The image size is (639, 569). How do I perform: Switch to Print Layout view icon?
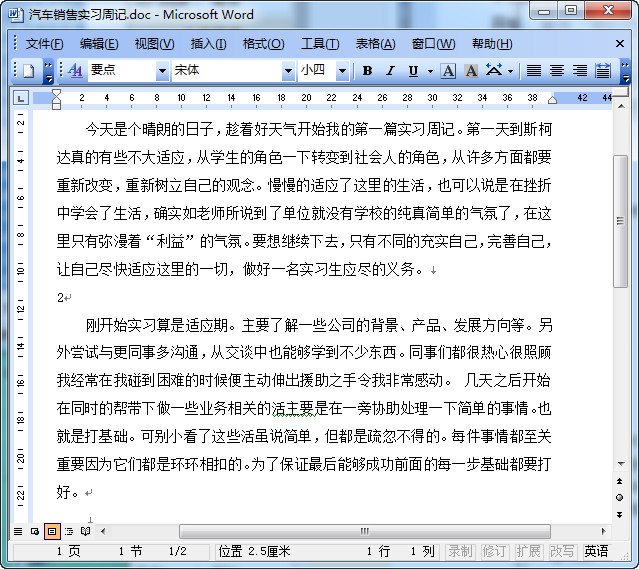click(52, 531)
